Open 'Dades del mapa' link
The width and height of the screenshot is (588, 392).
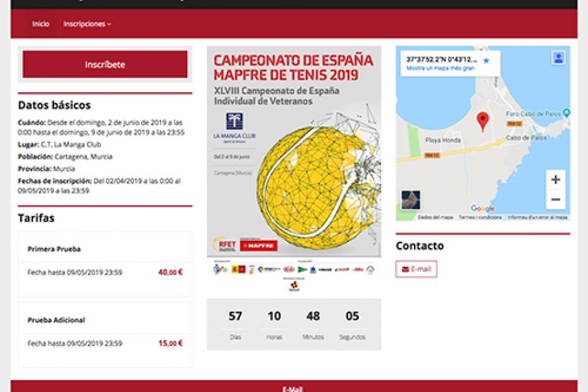pos(435,217)
